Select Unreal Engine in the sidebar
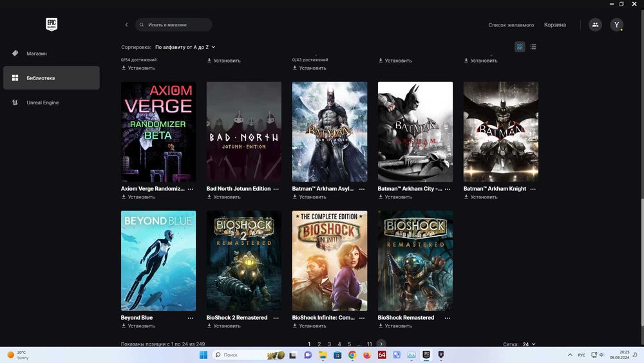This screenshot has width=644, height=363. pos(43,103)
